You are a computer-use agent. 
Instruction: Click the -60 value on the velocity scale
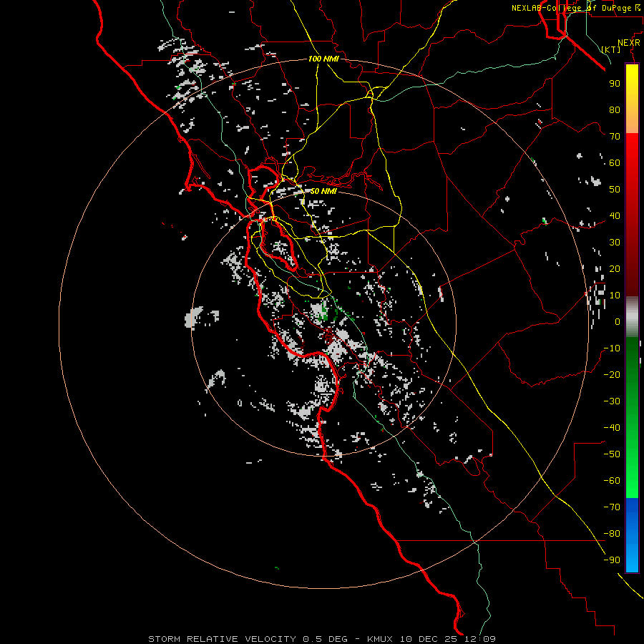[x=612, y=481]
